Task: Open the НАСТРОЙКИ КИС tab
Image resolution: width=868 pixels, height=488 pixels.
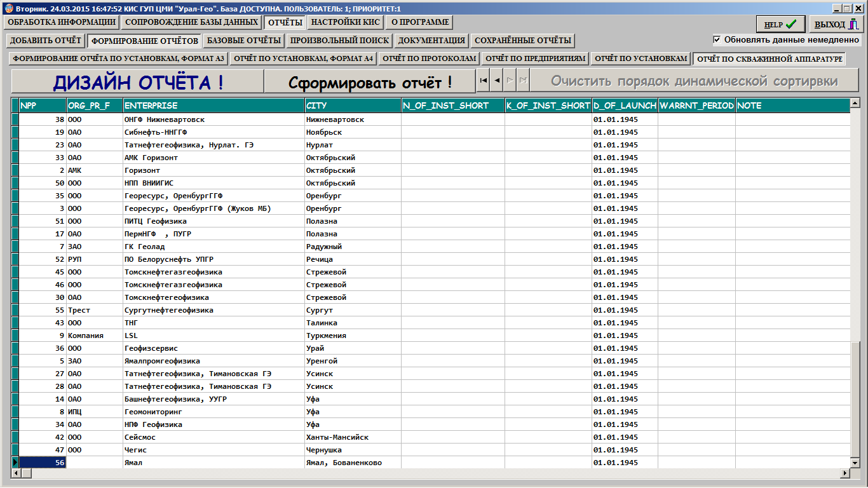Action: [x=346, y=22]
